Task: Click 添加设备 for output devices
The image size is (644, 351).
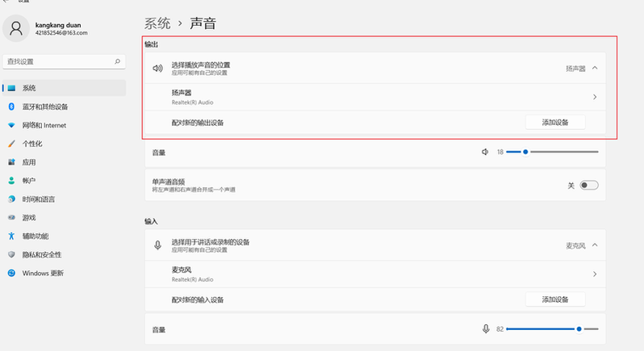Action: point(555,123)
